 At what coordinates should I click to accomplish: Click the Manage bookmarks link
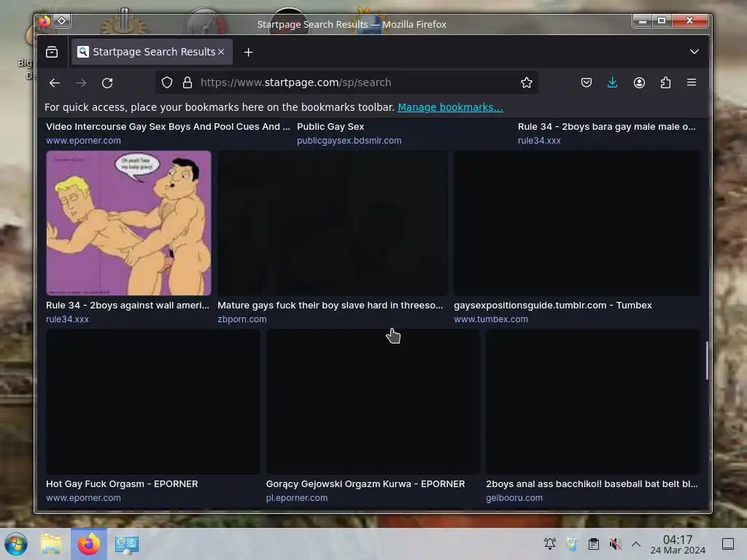tap(450, 107)
